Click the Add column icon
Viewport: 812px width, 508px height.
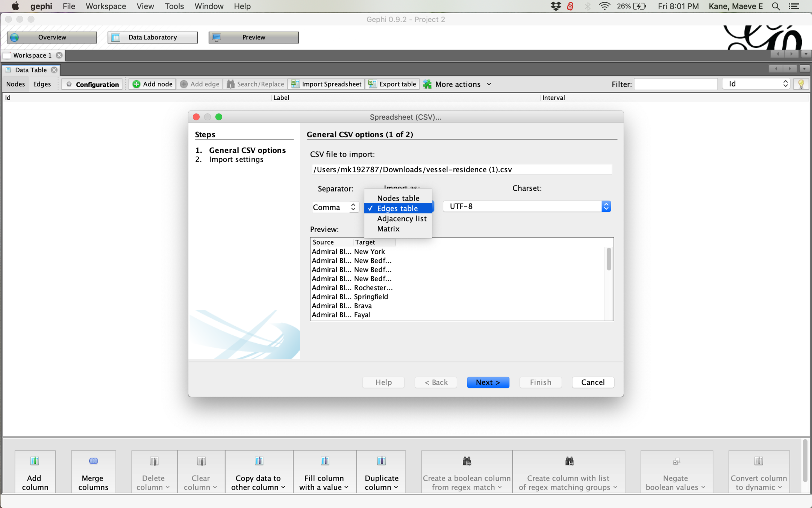[x=35, y=461]
